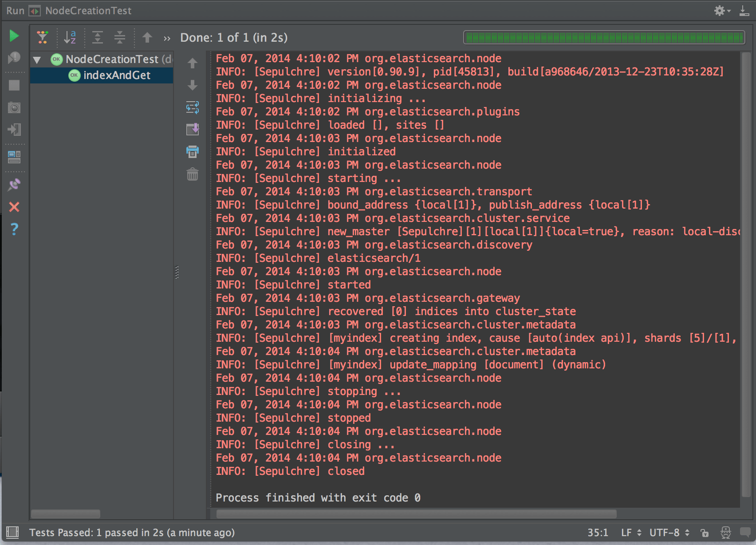Select the NodeCreationTest run tab
756x545 pixels.
(x=88, y=11)
